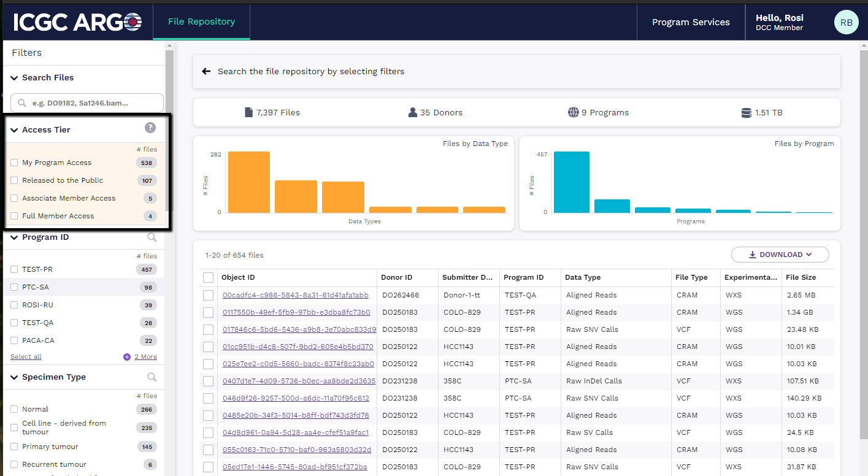Open the Program Services menu item
The image size is (868, 476).
(x=691, y=22)
